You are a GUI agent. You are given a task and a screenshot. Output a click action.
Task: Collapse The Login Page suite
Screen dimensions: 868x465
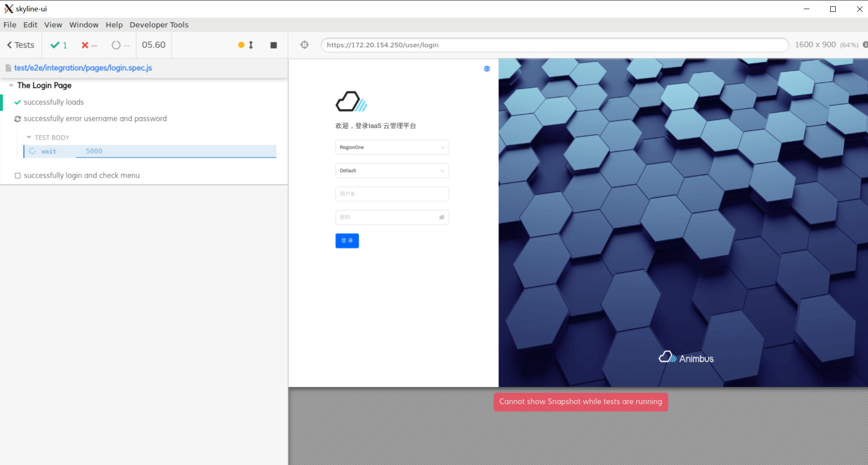11,85
